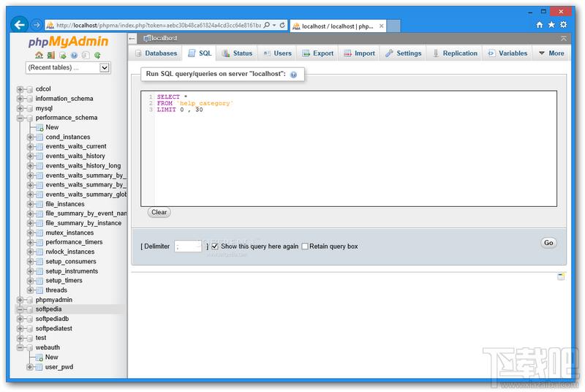
Task: Open the Export tab
Action: pyautogui.click(x=317, y=53)
